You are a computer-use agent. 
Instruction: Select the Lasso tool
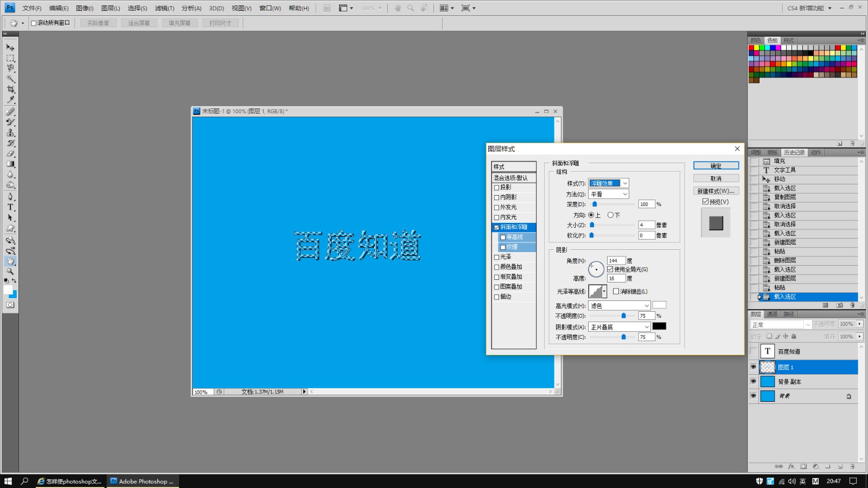10,68
